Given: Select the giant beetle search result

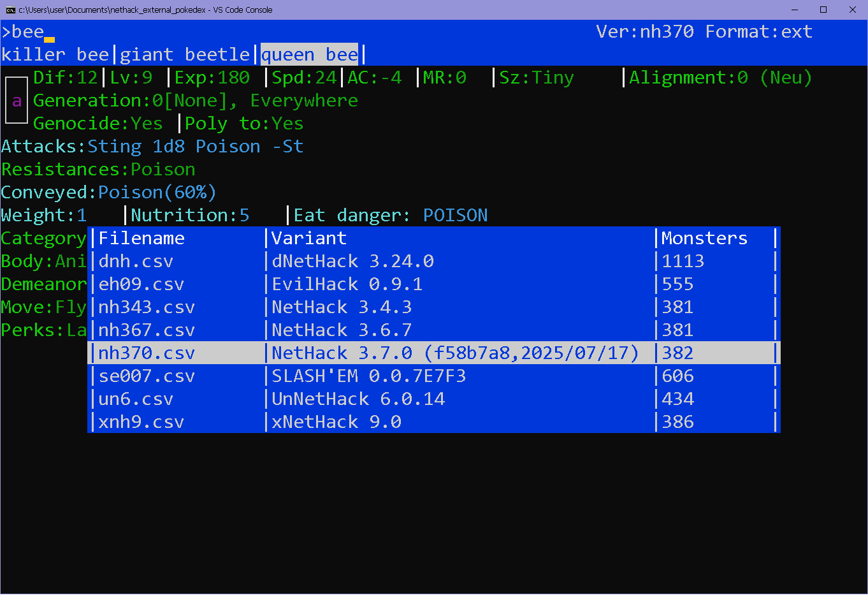Looking at the screenshot, I should (x=185, y=55).
